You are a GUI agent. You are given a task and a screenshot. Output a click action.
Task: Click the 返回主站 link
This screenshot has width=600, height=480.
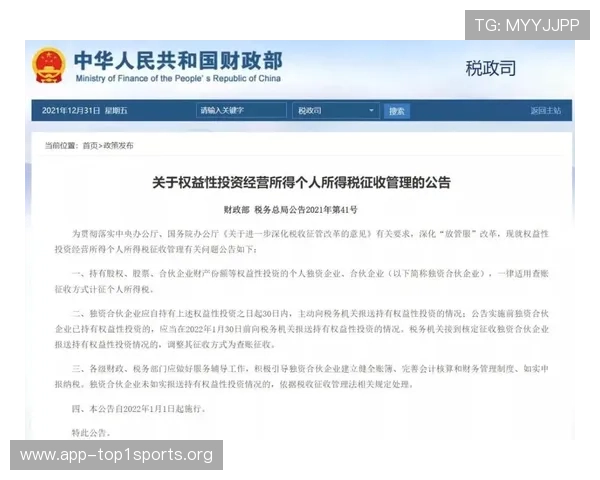[546, 111]
